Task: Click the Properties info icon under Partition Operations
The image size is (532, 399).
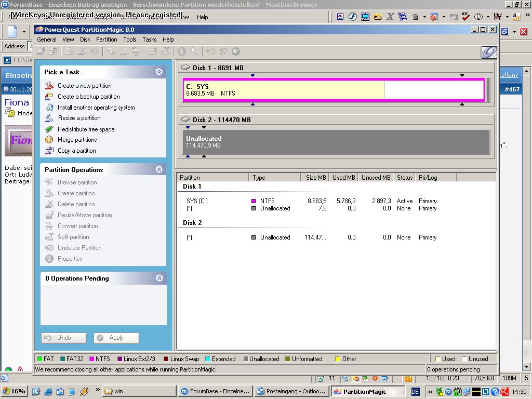Action: pyautogui.click(x=49, y=259)
